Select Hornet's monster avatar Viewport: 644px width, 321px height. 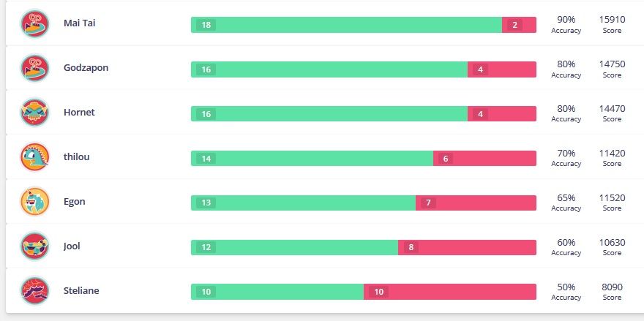(x=34, y=113)
